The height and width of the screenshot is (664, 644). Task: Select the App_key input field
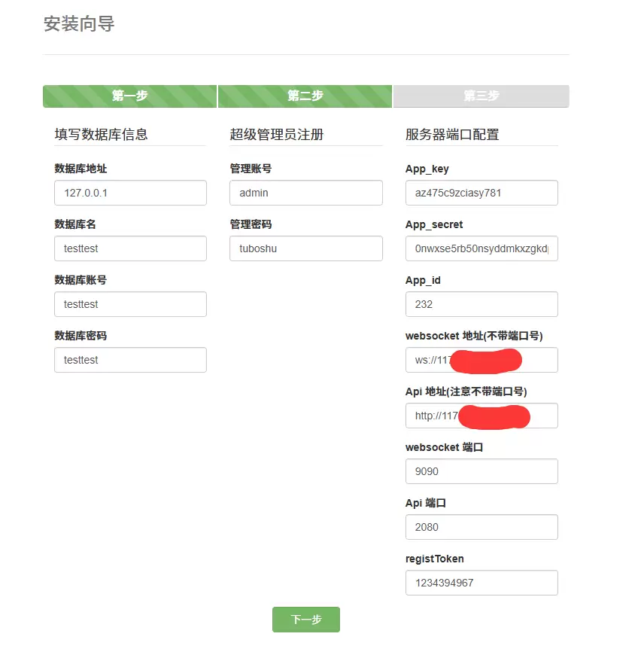[x=481, y=193]
